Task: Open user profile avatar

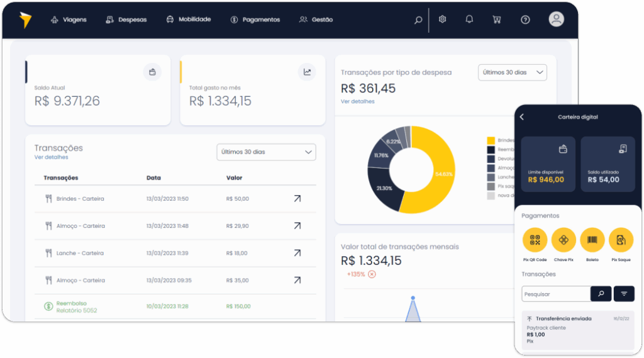Action: [x=557, y=20]
